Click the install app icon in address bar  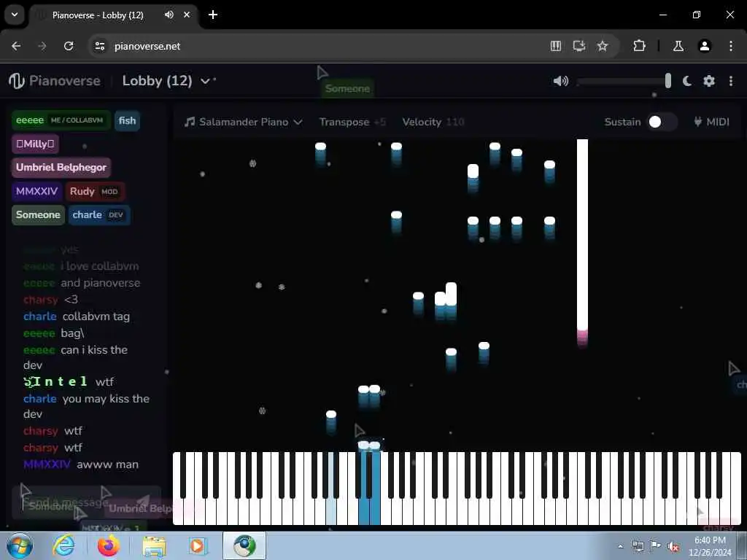click(x=578, y=46)
